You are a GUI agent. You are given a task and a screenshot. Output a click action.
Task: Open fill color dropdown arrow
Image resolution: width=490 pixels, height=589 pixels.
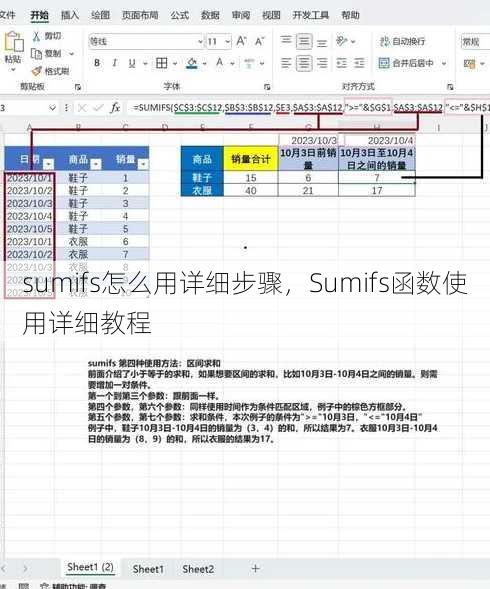pos(204,63)
